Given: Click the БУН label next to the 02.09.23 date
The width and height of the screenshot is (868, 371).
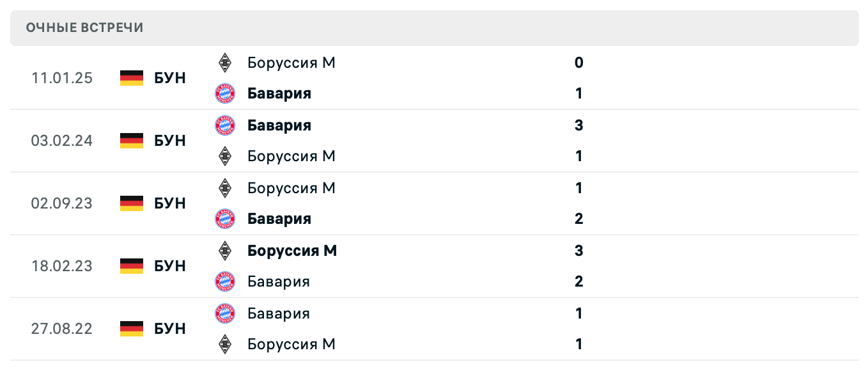Looking at the screenshot, I should tap(170, 203).
